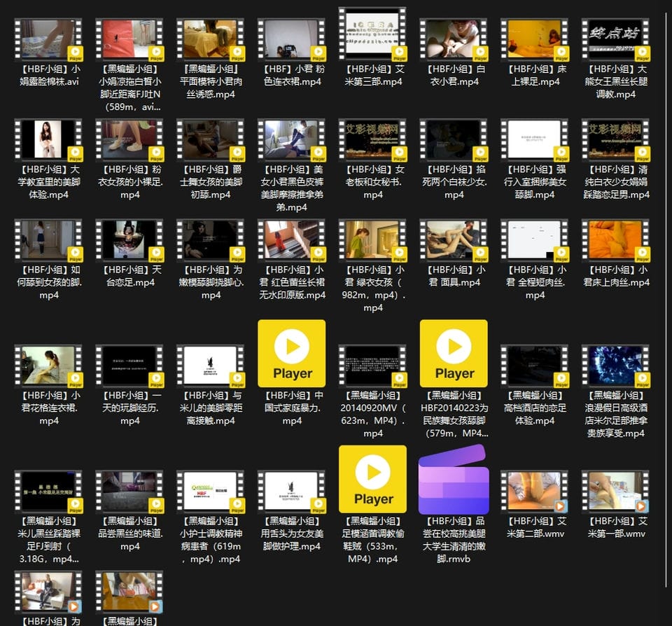Screen dimensions: 672x626
Task: Select file name "大熊女王黑丝长腿调教.mp4"
Action: (616, 81)
